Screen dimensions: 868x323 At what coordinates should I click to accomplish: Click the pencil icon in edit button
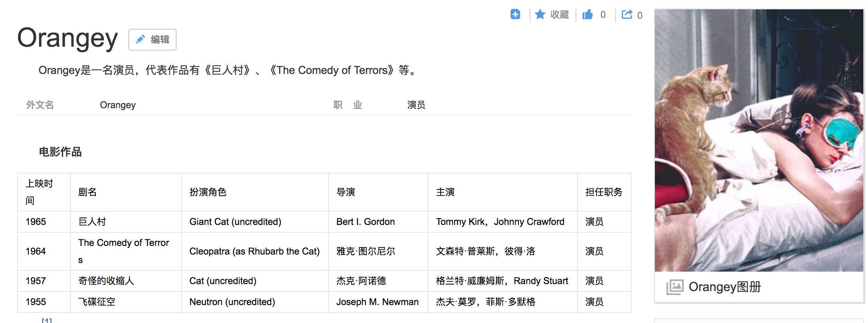(140, 39)
